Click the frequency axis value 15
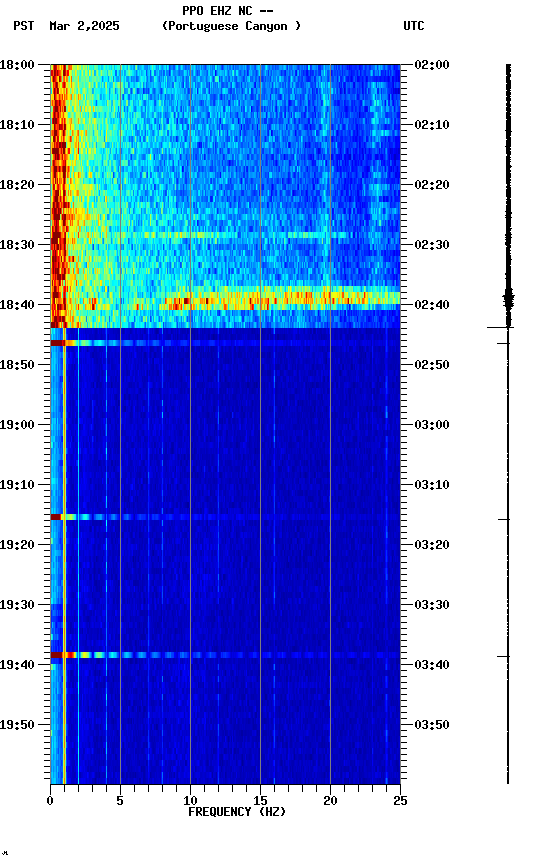The width and height of the screenshot is (552, 864). [260, 801]
